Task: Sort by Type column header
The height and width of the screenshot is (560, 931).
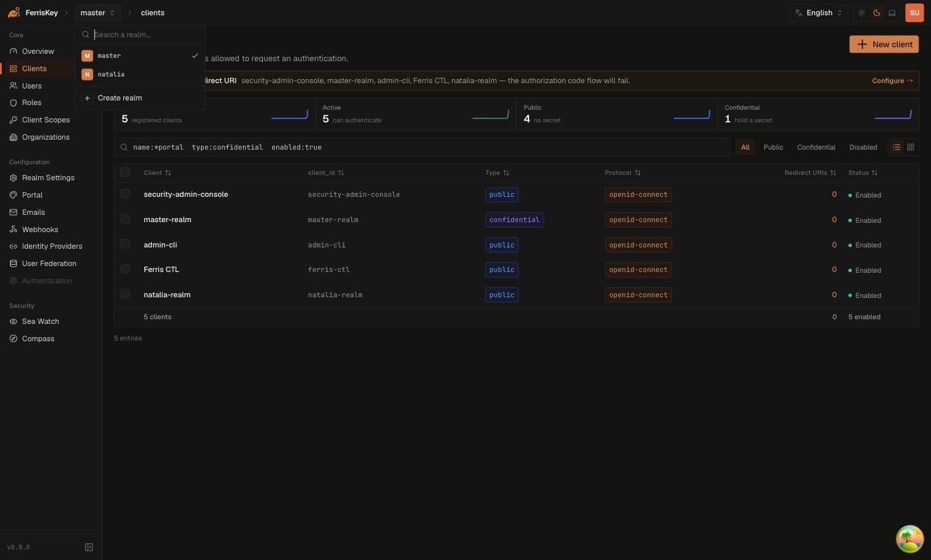Action: coord(497,173)
